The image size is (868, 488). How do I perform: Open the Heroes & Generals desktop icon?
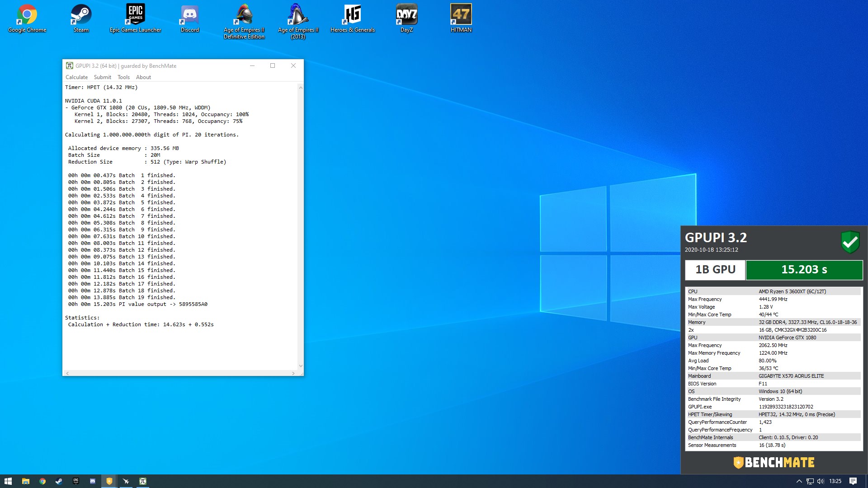pyautogui.click(x=353, y=19)
